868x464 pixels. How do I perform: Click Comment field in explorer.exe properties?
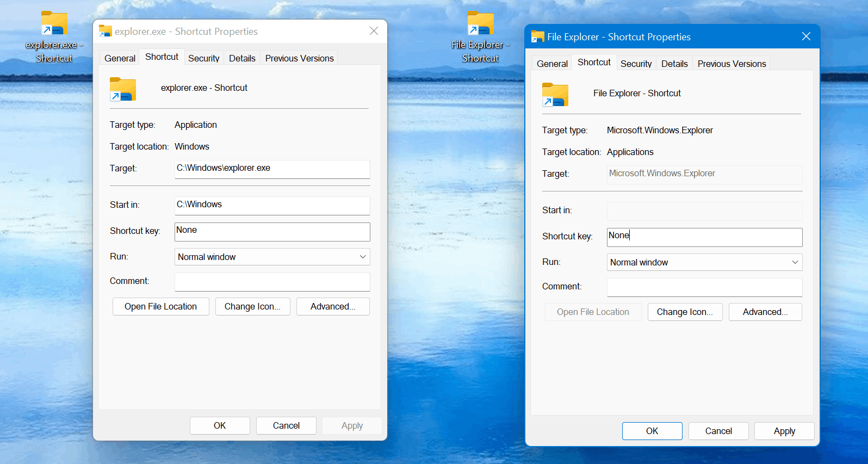[272, 282]
